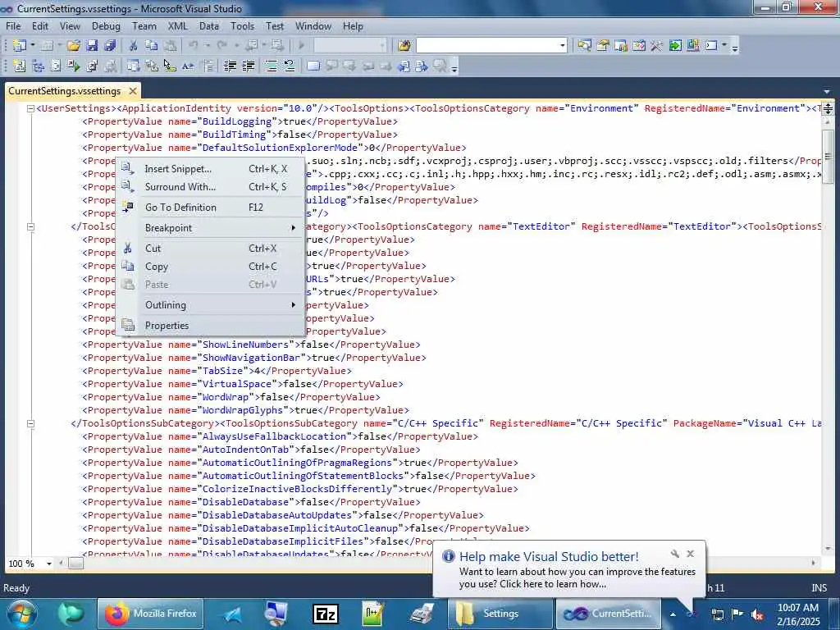Click the muted volume tray icon
Image resolution: width=840 pixels, height=630 pixels.
coord(757,614)
